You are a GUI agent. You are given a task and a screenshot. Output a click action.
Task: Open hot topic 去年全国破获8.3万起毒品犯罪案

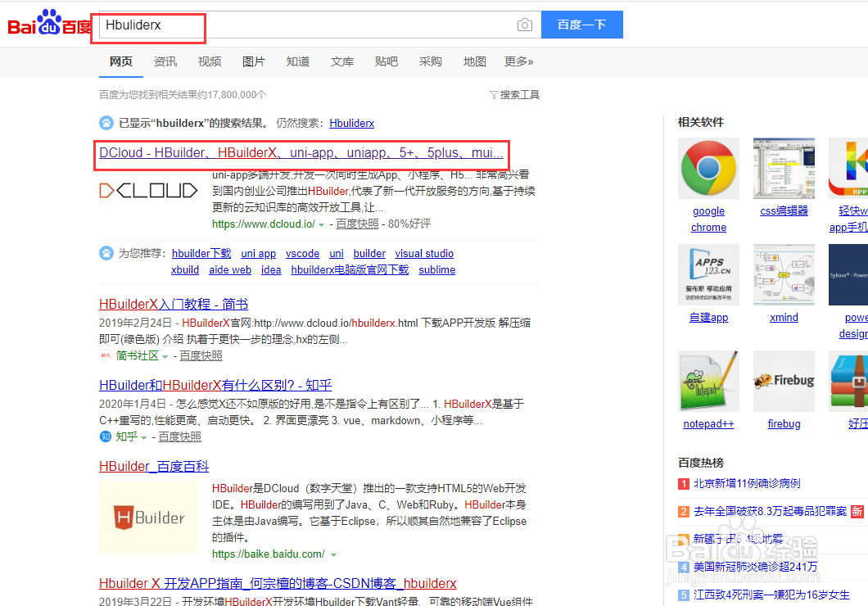coord(770,511)
